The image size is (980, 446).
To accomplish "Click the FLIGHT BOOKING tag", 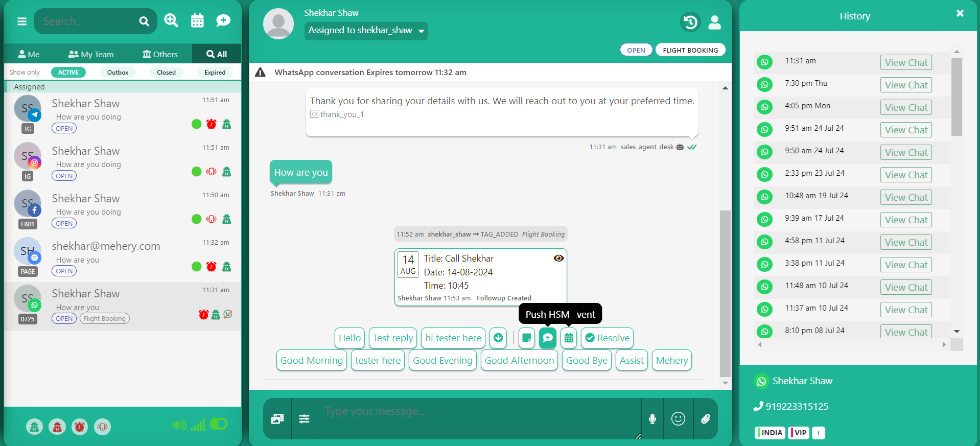I will pyautogui.click(x=690, y=50).
